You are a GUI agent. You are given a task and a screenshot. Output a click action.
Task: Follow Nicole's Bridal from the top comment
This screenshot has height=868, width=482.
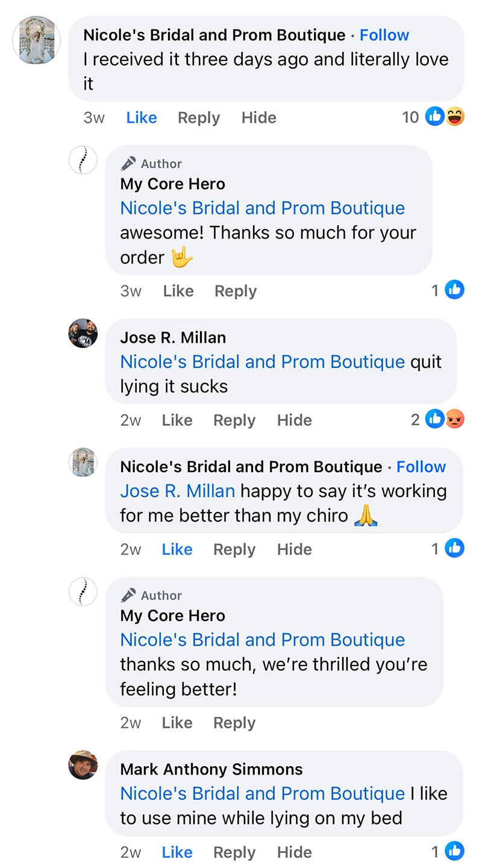click(384, 35)
